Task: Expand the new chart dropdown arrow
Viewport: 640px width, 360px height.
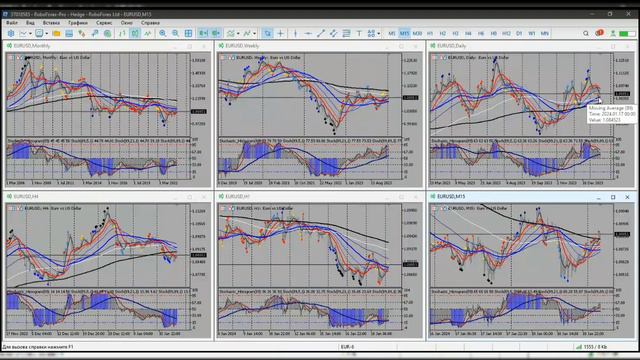Action: [x=31, y=33]
